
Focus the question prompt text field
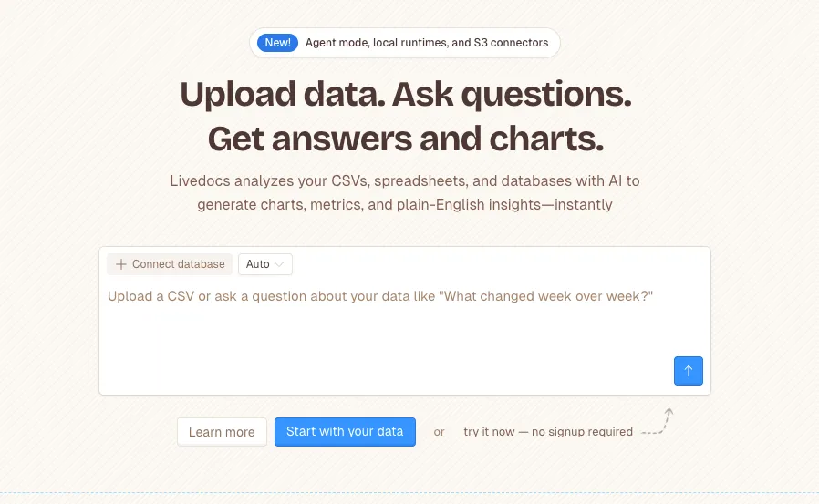click(x=380, y=297)
